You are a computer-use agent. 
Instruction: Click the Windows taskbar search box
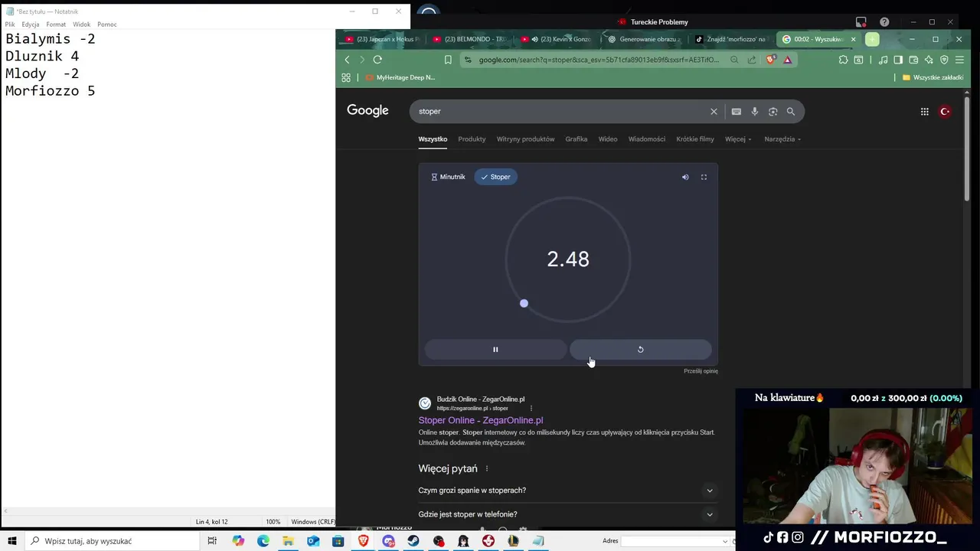[x=112, y=541]
